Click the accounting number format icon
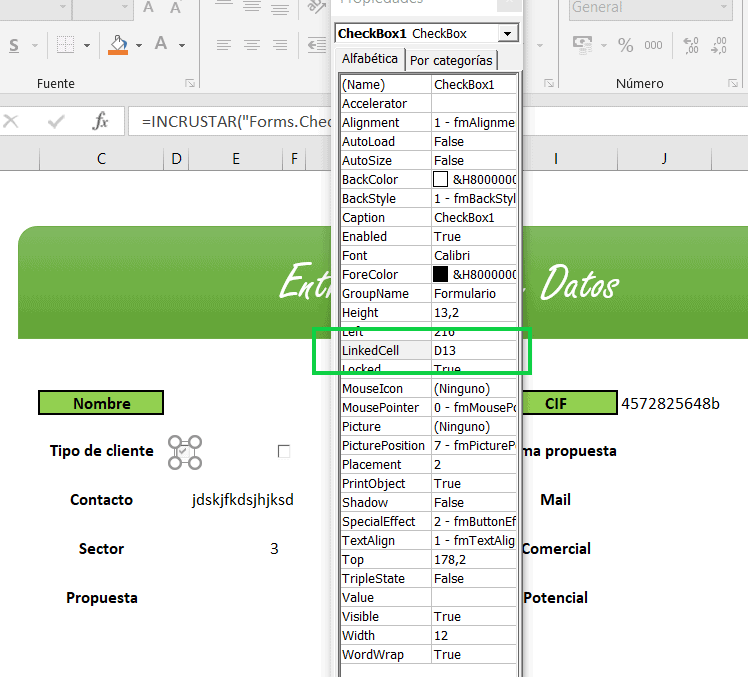The width and height of the screenshot is (748, 677). (x=582, y=45)
